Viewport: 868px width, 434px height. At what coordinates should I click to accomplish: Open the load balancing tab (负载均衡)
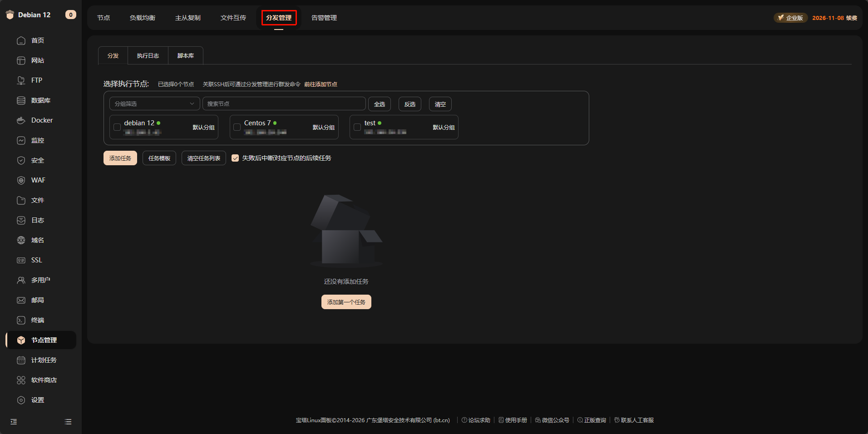click(x=143, y=18)
